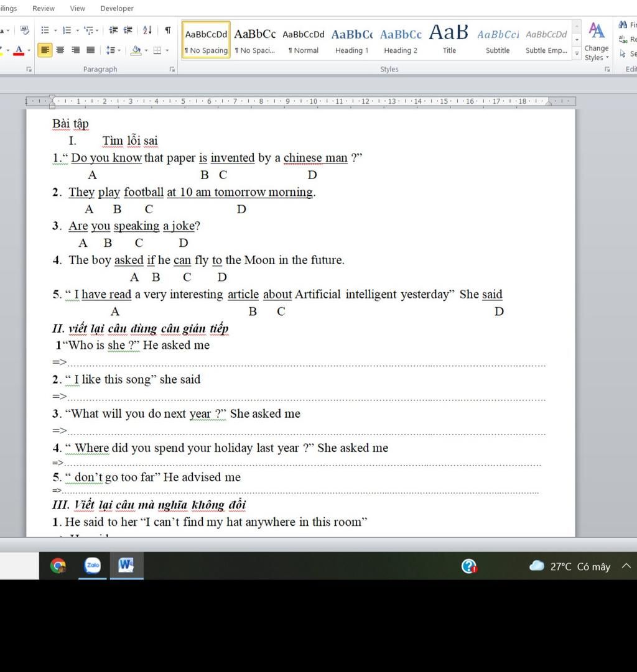Image resolution: width=637 pixels, height=672 pixels.
Task: Open Font dialog box launcher
Action: pos(29,70)
